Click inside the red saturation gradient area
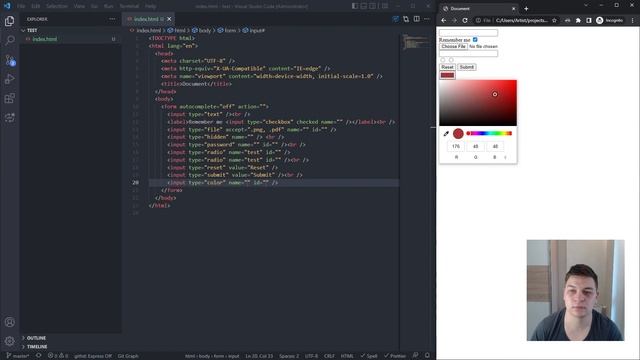This screenshot has height=360, width=640. (478, 103)
